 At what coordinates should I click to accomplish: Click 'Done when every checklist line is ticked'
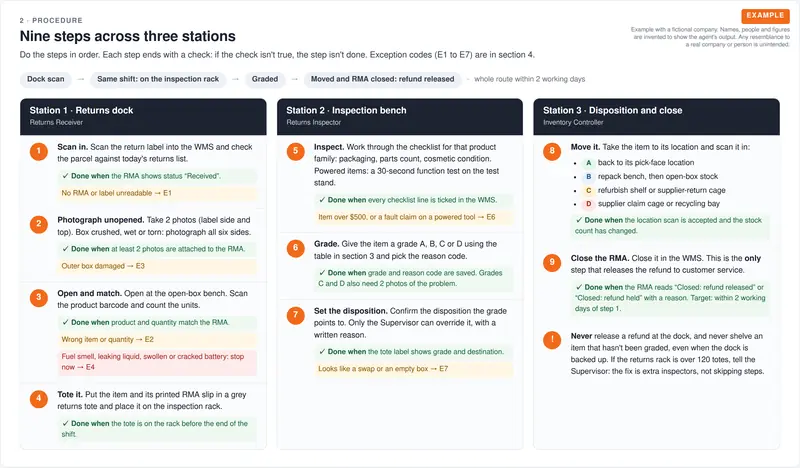[414, 200]
